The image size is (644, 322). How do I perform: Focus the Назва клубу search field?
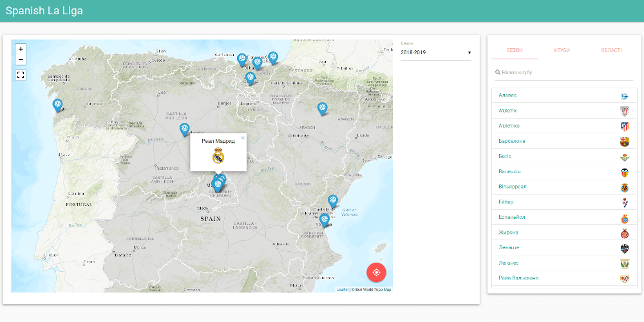pyautogui.click(x=564, y=72)
